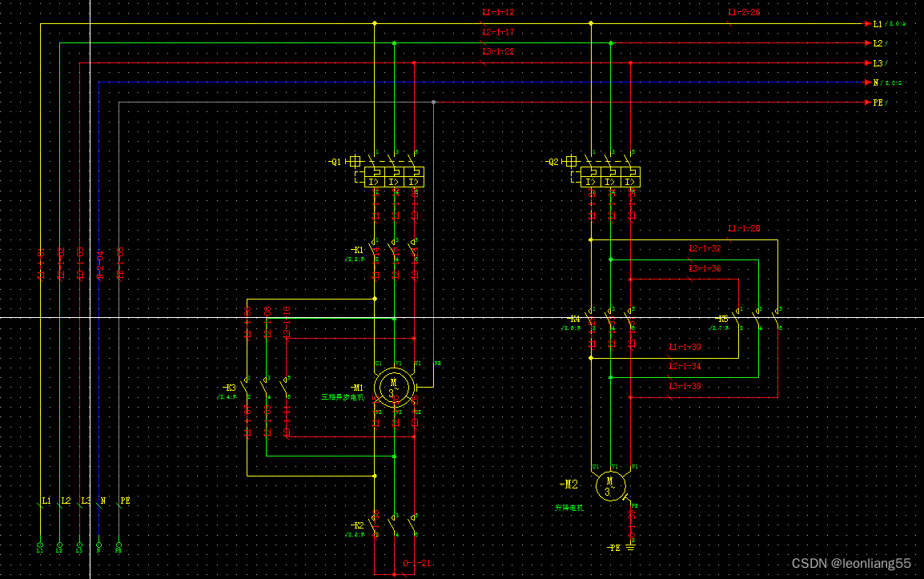Select the -K3 device label

click(x=229, y=388)
